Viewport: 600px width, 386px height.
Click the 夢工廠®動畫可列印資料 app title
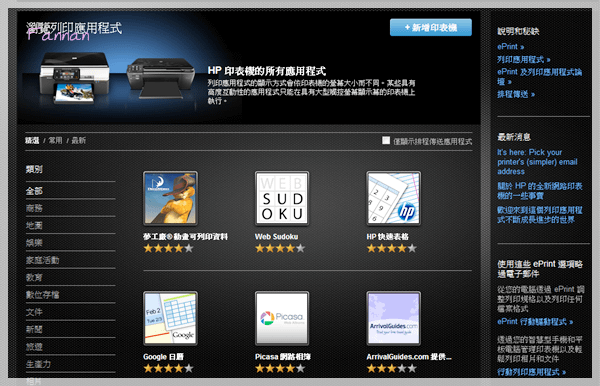[185, 237]
